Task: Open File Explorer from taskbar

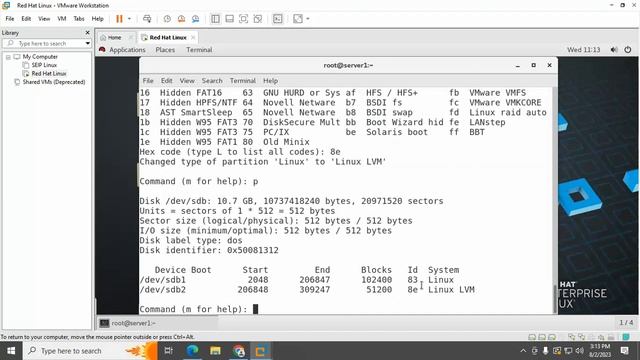Action: (216, 351)
